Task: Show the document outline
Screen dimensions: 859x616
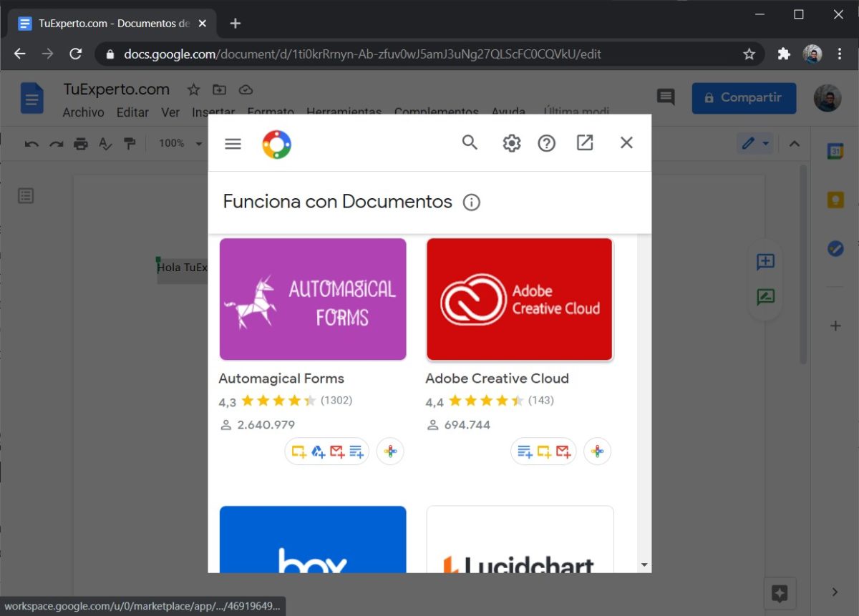Action: click(26, 195)
